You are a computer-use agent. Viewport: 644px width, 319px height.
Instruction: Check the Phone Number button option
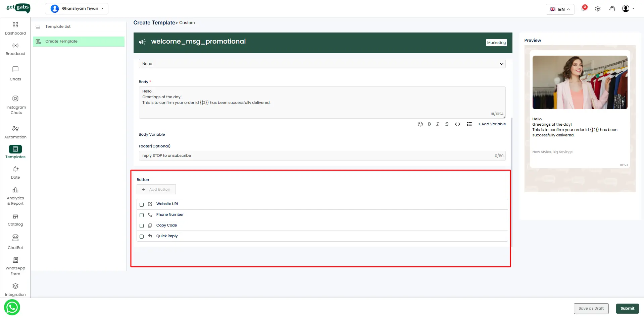tap(142, 215)
